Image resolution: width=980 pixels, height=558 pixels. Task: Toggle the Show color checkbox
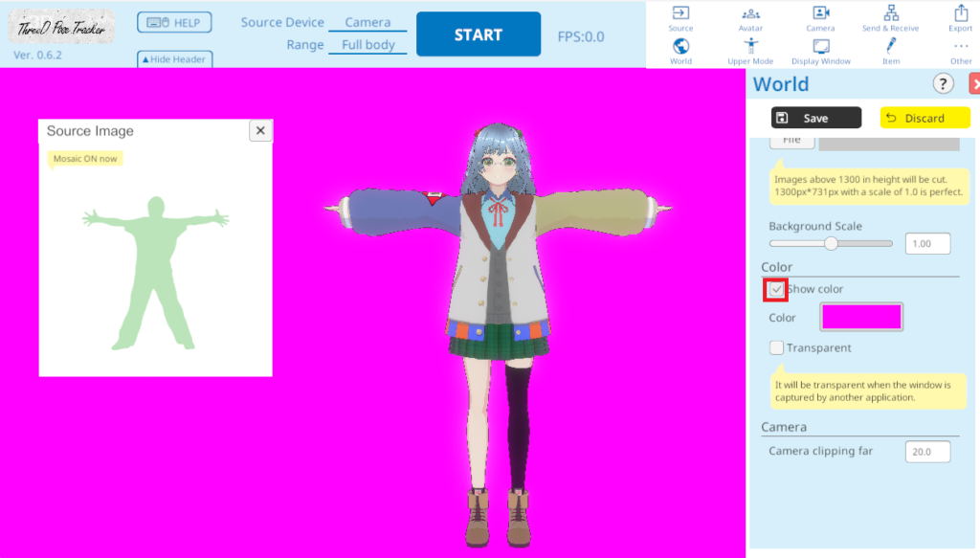pos(775,289)
